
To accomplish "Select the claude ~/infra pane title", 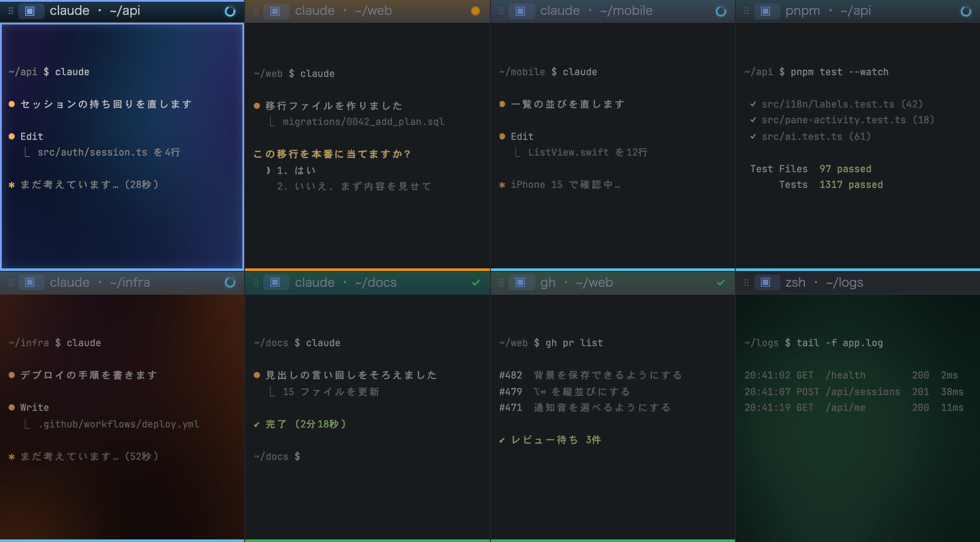I will [x=100, y=282].
